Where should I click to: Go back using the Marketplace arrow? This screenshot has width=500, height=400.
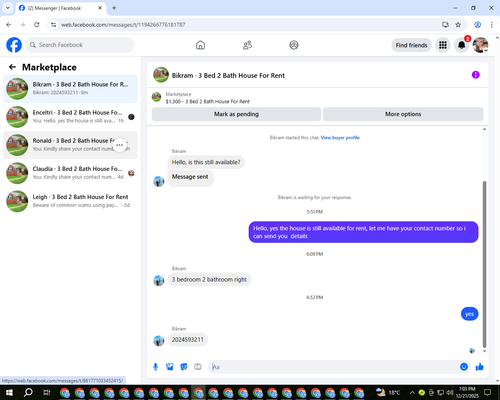pyautogui.click(x=13, y=67)
